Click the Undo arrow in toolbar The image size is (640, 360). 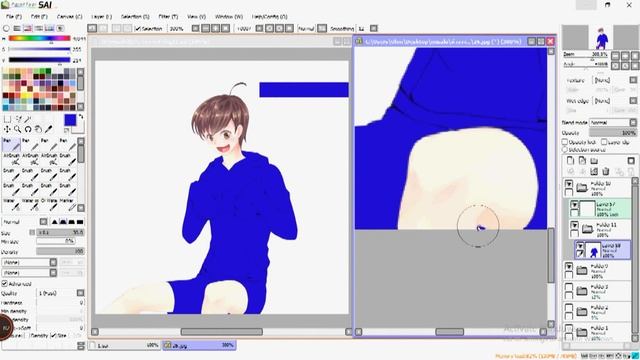92,29
